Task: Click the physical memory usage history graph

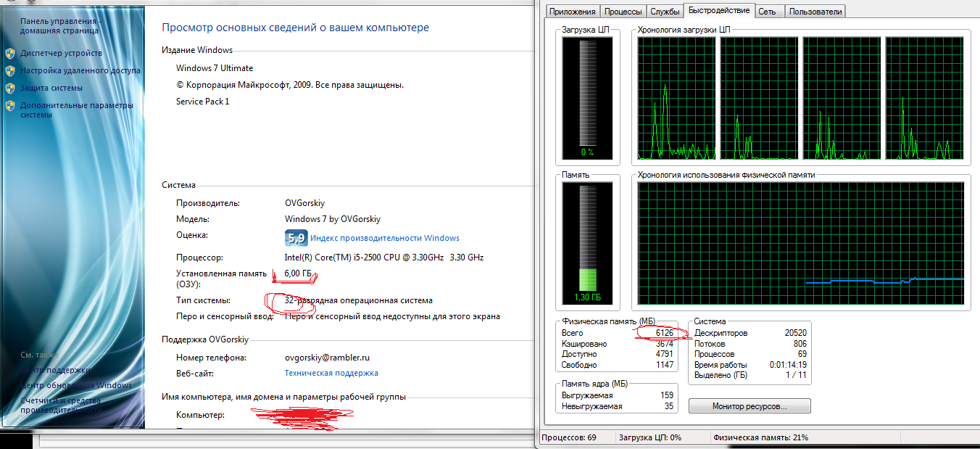Action: tap(801, 244)
